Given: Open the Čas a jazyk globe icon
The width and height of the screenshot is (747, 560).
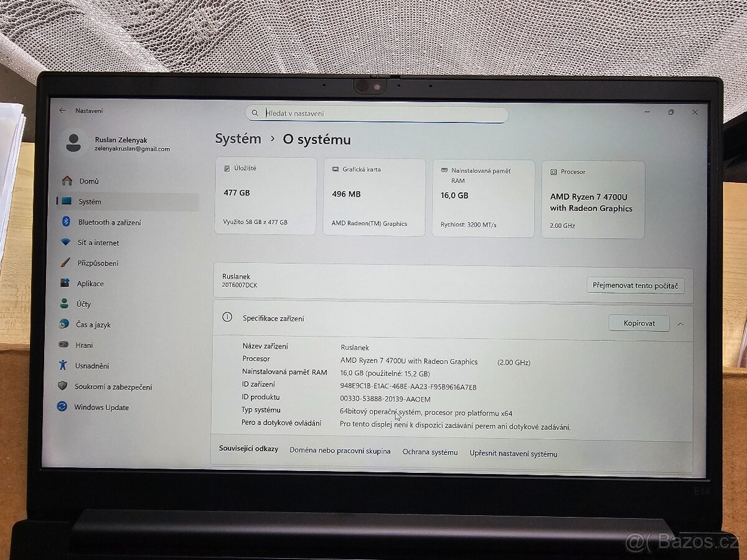Looking at the screenshot, I should 63,324.
